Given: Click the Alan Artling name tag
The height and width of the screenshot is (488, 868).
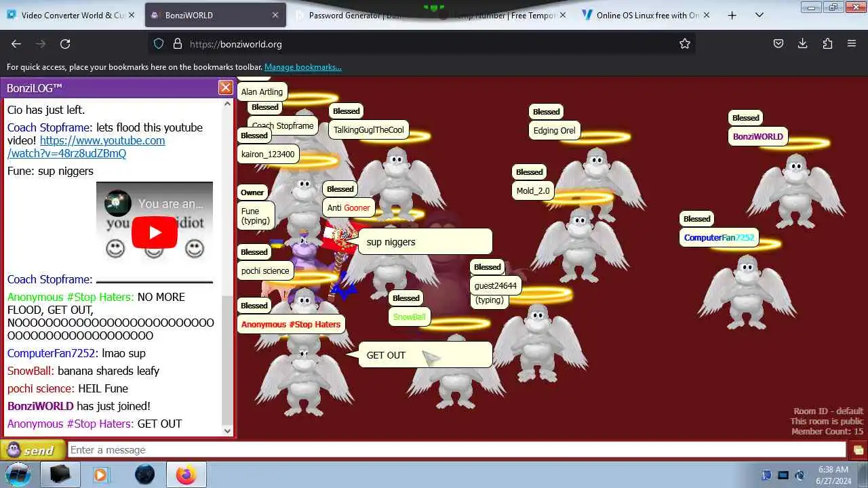Looking at the screenshot, I should 262,91.
